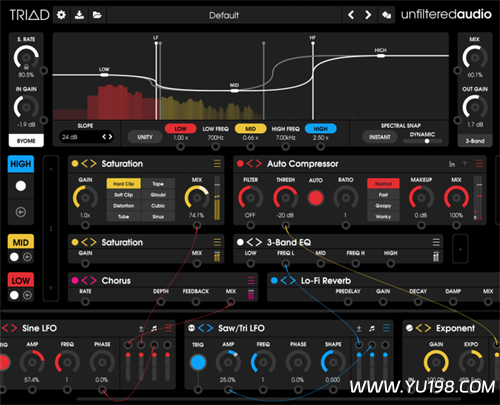Viewport: 500px width, 405px height.
Task: Click the MIX knob at top right
Action: click(x=475, y=57)
